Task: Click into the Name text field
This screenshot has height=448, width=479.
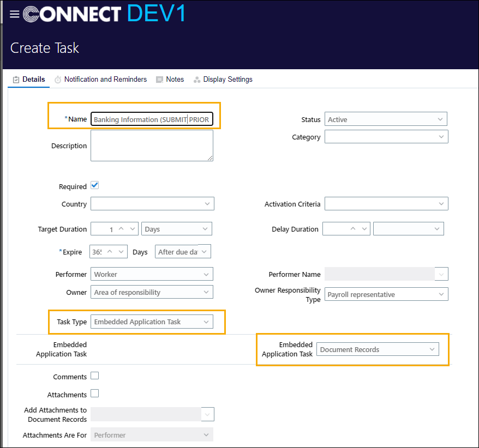Action: point(152,119)
